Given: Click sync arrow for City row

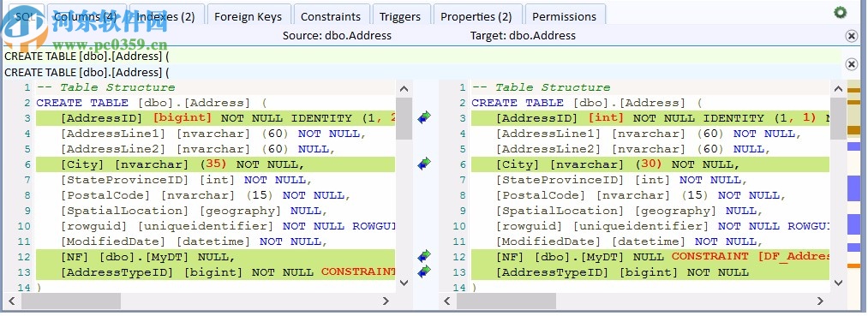Looking at the screenshot, I should (x=425, y=164).
